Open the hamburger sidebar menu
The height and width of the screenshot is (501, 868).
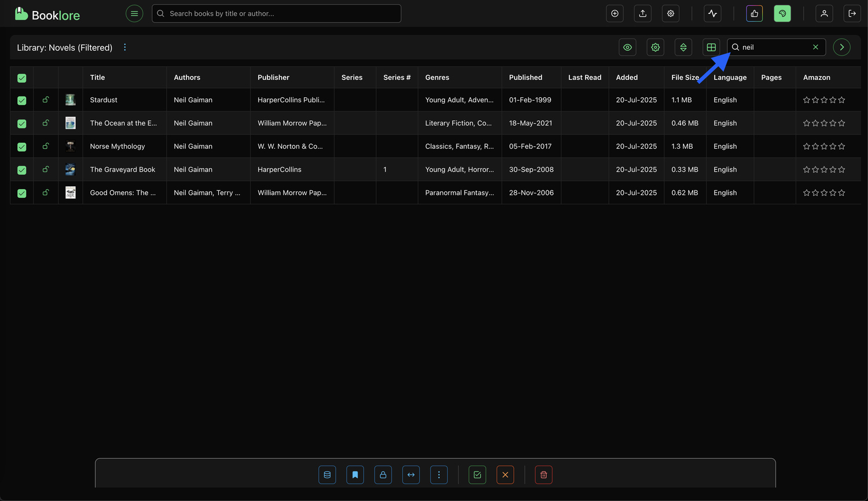point(134,13)
